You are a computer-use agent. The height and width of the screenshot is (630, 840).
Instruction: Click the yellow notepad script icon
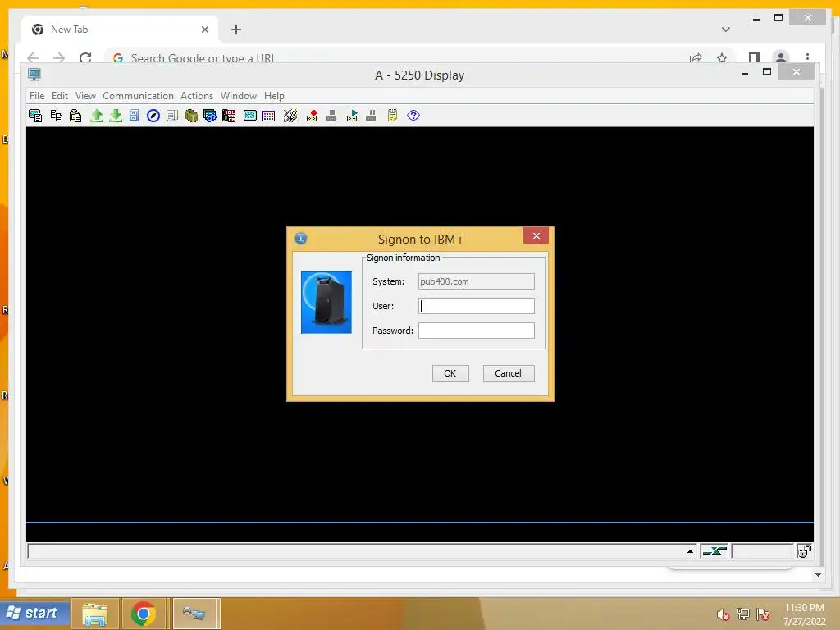click(x=392, y=116)
